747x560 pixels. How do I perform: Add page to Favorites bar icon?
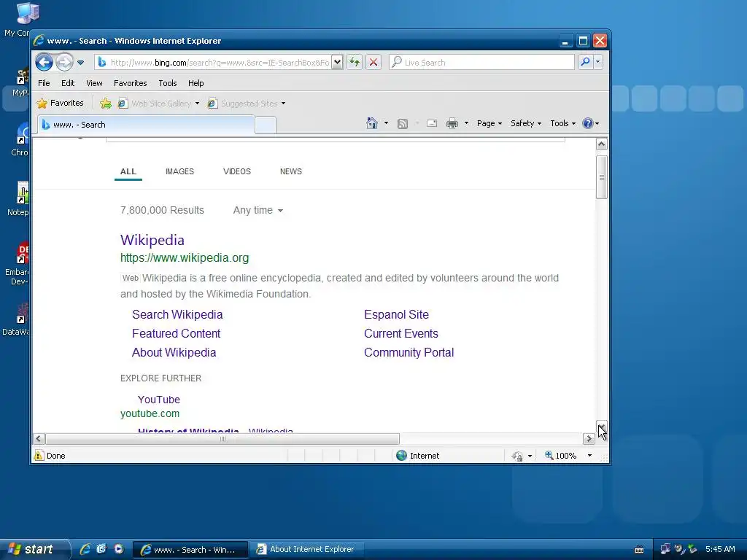coord(106,104)
